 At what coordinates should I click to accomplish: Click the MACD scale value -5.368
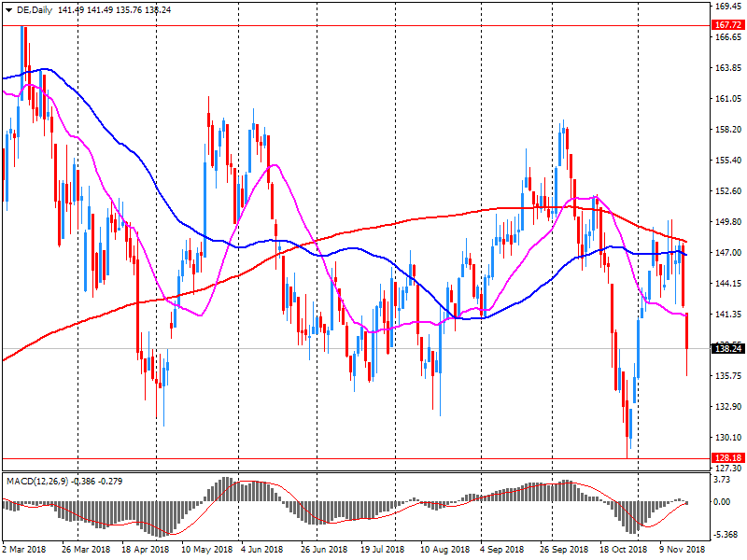click(x=726, y=535)
